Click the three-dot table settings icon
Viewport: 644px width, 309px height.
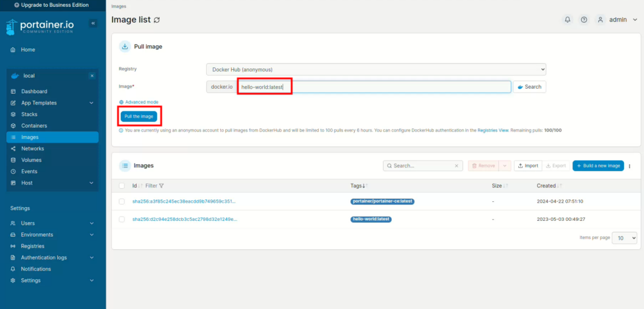click(x=630, y=166)
